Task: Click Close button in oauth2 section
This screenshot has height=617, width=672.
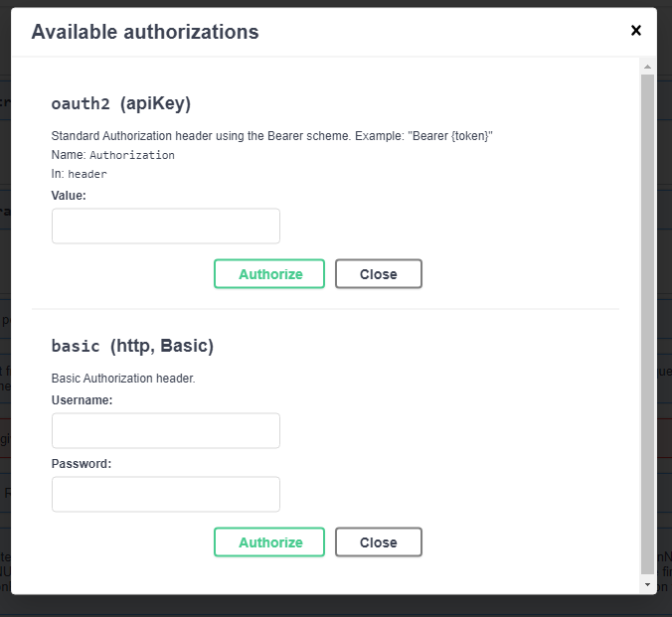Action: [x=378, y=274]
